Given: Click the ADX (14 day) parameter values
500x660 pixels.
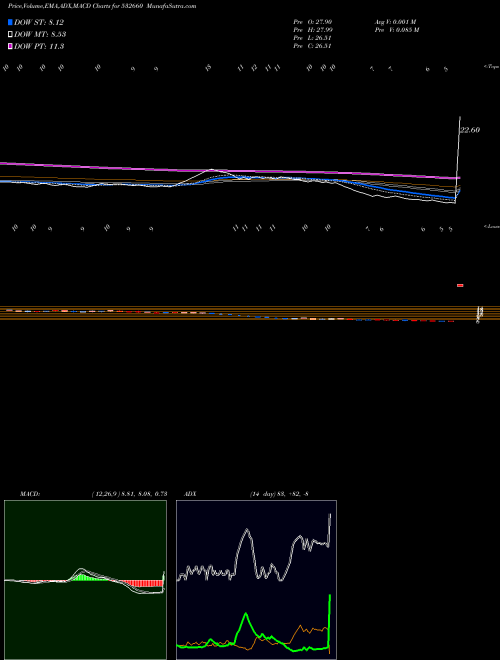Looking at the screenshot, I should pos(279,494).
